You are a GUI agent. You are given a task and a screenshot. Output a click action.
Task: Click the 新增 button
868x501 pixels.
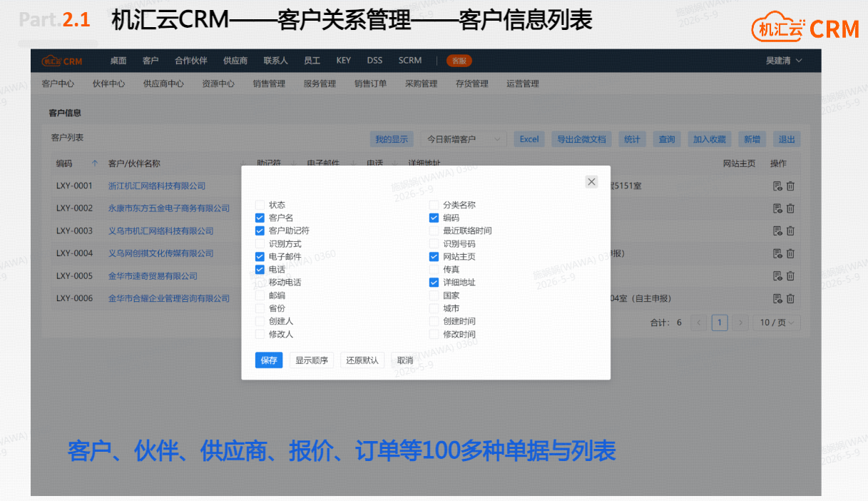pos(752,139)
